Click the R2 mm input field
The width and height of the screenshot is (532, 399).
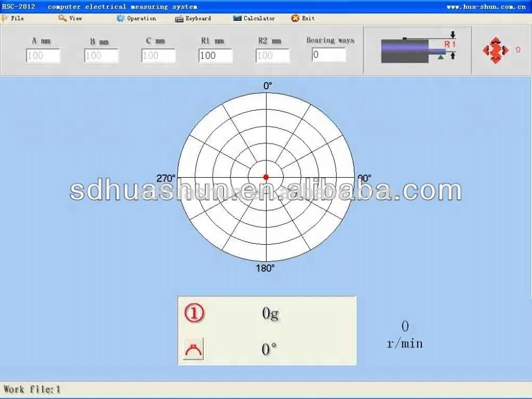tap(273, 56)
